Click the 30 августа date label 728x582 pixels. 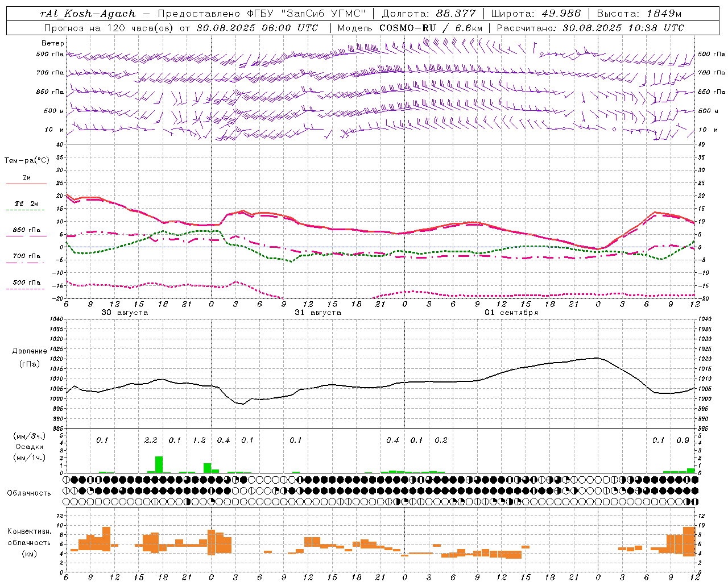click(125, 313)
